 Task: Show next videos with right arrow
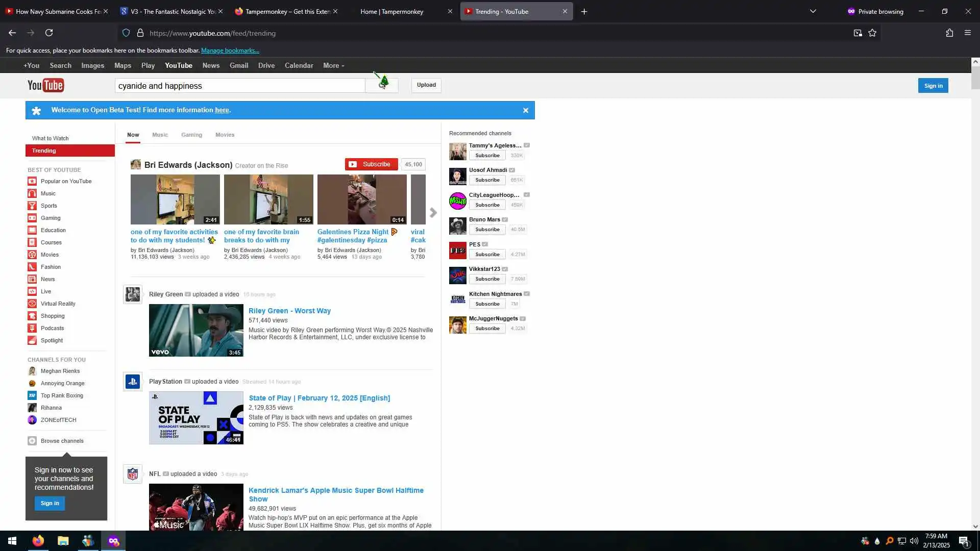433,213
